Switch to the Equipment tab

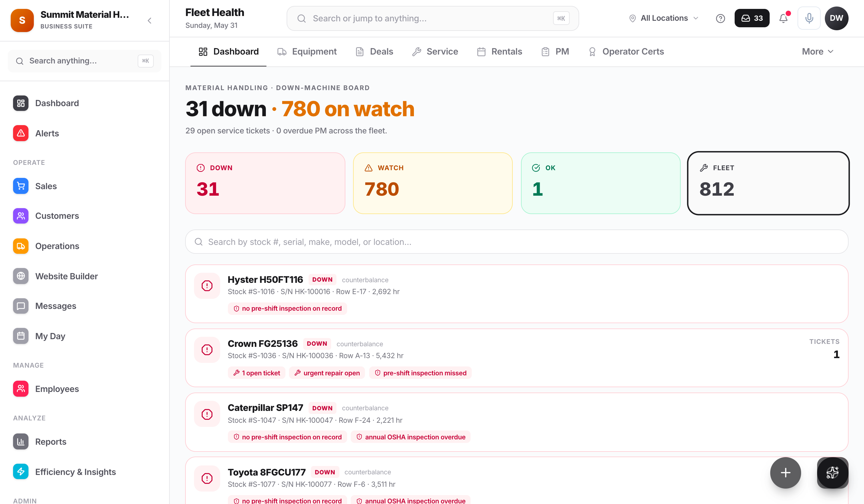(x=307, y=51)
